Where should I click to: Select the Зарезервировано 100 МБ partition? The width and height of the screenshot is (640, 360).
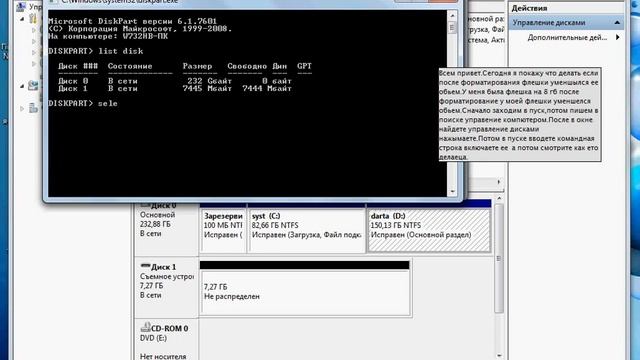tap(223, 230)
